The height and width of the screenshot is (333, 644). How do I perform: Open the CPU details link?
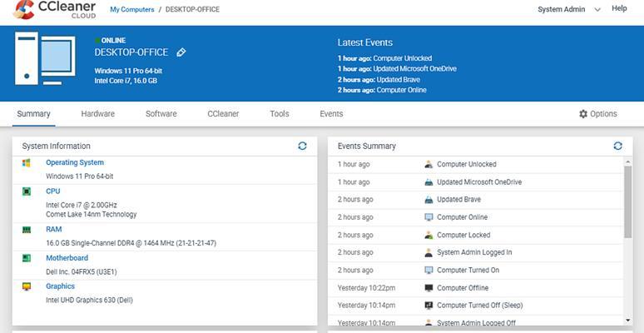53,191
